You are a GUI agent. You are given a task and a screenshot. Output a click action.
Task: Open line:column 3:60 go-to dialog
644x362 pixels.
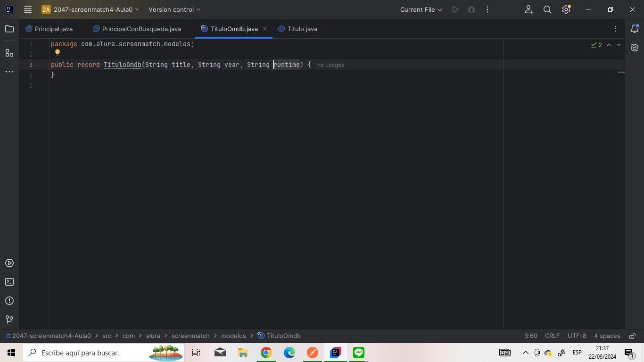pyautogui.click(x=531, y=336)
